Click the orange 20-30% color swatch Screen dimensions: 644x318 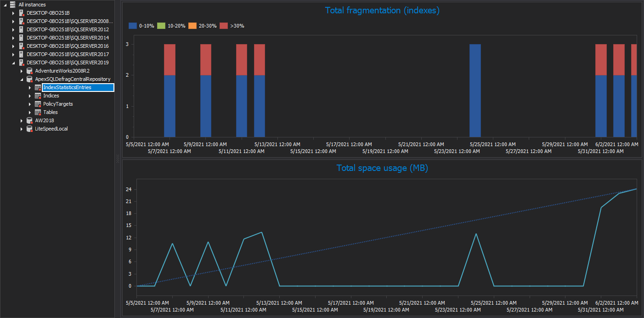193,26
